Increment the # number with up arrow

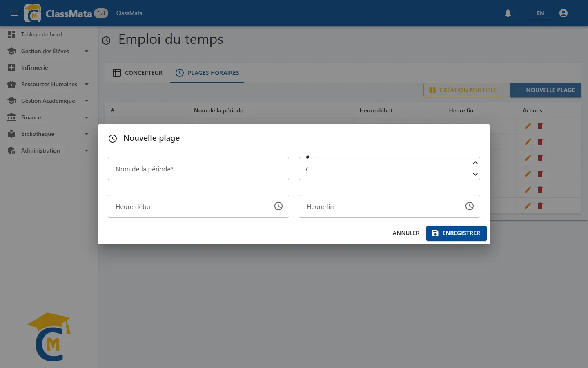point(475,163)
